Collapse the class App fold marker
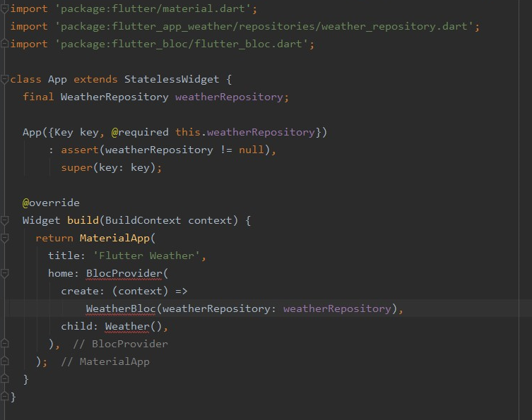Viewport: 532px width, 420px height. tap(4, 79)
